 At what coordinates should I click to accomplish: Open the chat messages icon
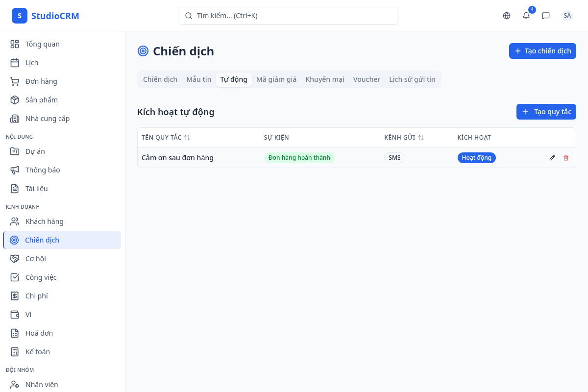coord(546,16)
